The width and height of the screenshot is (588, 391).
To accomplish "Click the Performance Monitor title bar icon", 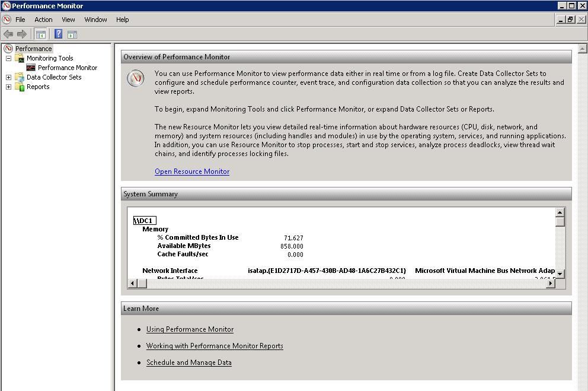I will coord(6,5).
